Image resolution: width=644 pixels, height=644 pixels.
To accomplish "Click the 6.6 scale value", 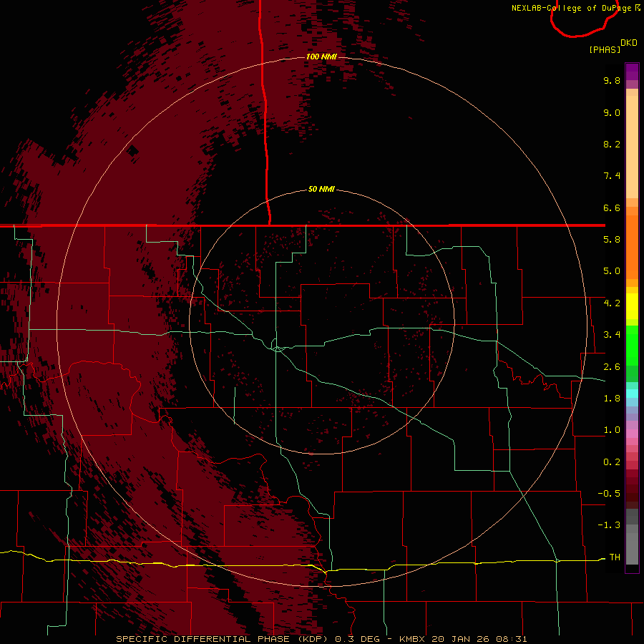I will (x=612, y=208).
